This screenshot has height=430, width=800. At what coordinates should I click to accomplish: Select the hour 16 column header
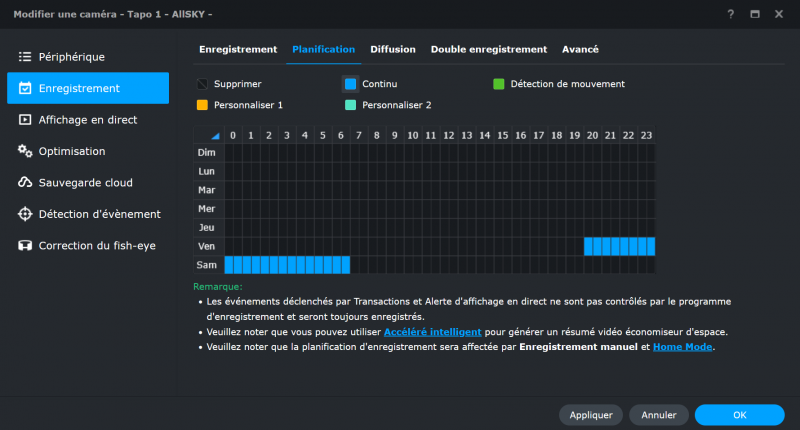point(520,135)
